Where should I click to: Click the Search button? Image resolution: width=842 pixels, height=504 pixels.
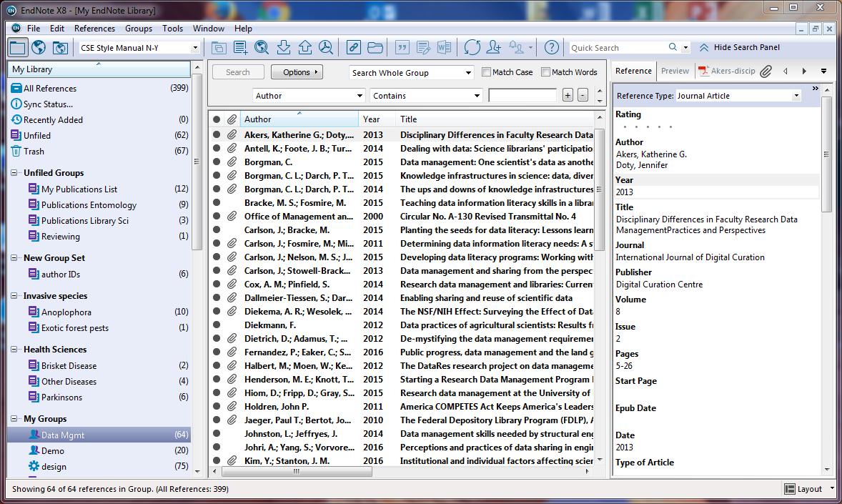pyautogui.click(x=238, y=72)
